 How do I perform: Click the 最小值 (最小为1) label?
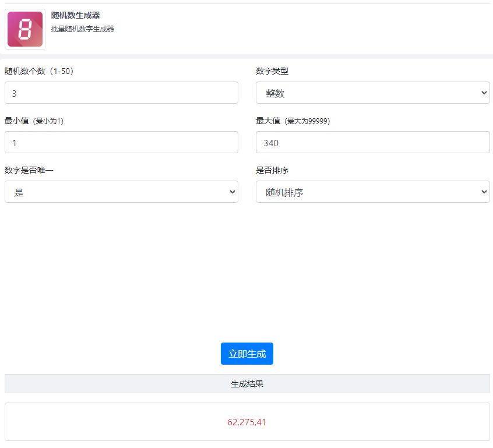pyautogui.click(x=34, y=121)
